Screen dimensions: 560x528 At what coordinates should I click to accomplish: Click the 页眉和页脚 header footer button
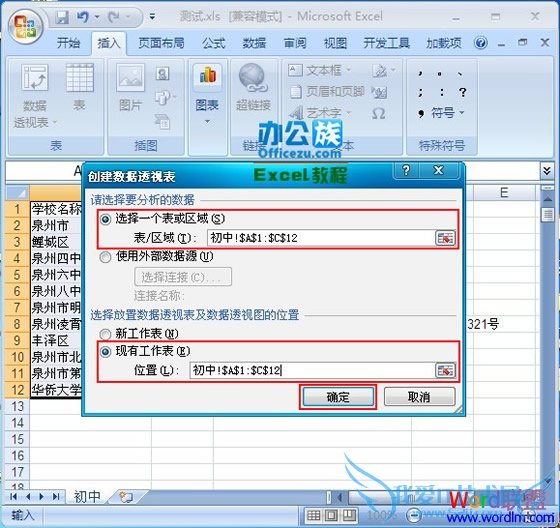point(327,92)
